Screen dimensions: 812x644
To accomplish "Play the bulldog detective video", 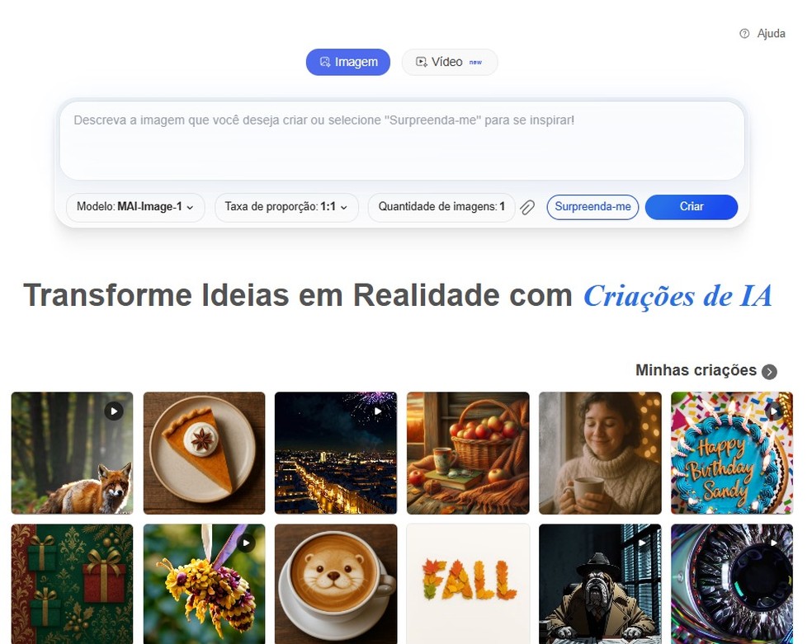I will [642, 543].
